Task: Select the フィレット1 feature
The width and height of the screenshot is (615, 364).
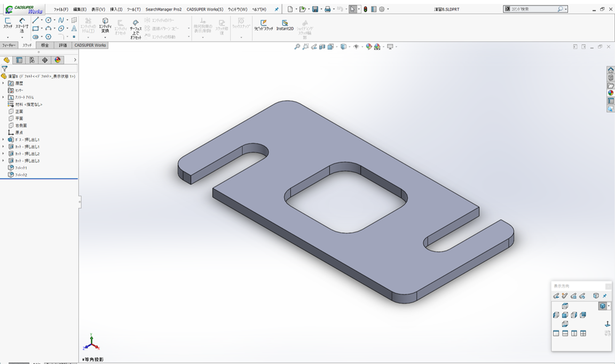Action: coord(18,168)
